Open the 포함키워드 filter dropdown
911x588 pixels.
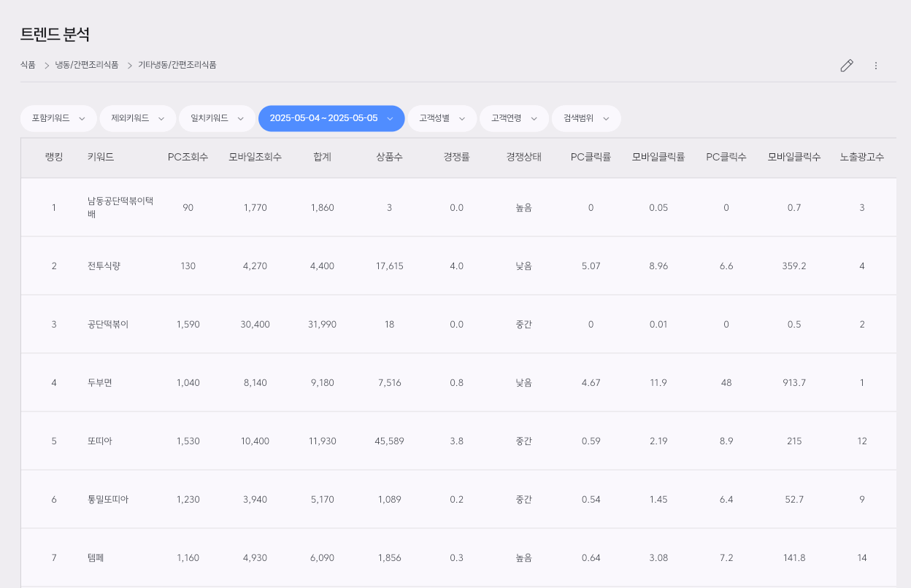click(58, 118)
